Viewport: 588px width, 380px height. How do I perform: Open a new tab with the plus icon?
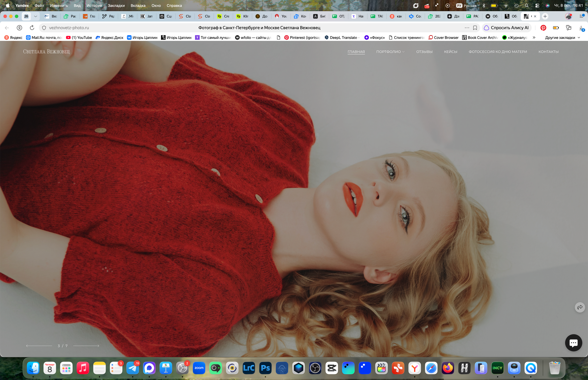(545, 16)
